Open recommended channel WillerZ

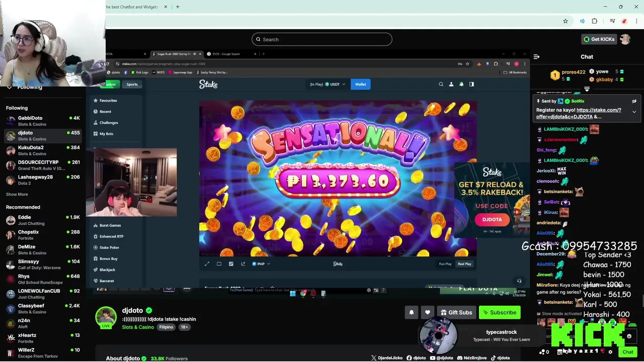(43, 352)
